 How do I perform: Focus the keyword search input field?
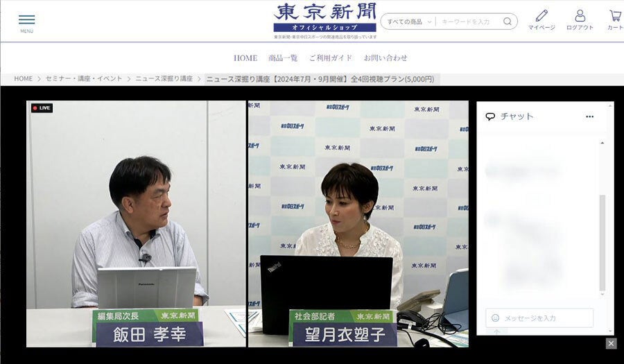pyautogui.click(x=468, y=22)
